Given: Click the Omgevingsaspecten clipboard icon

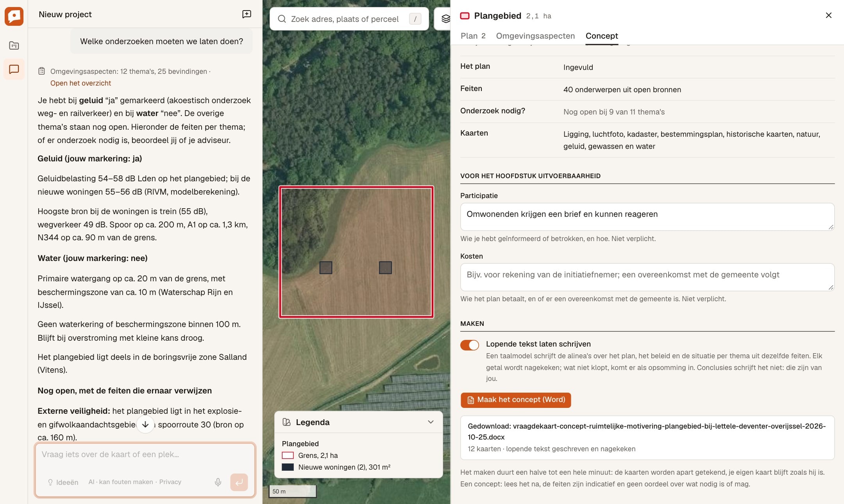Looking at the screenshot, I should click(x=42, y=71).
